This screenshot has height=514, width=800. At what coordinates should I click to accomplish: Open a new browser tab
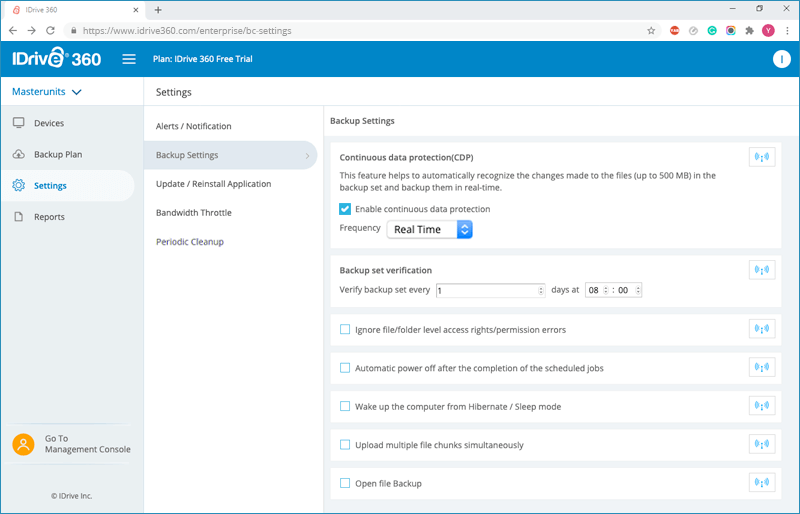pos(158,10)
